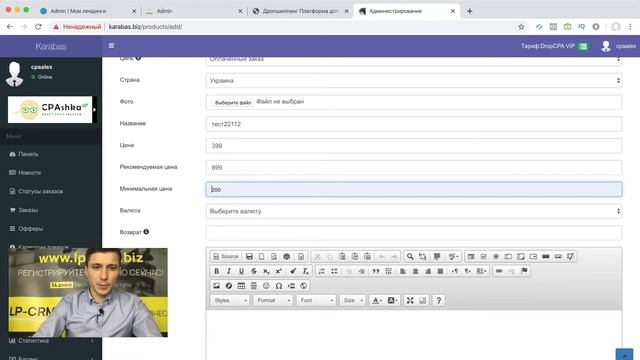Click the Insert Image icon

pos(216,286)
